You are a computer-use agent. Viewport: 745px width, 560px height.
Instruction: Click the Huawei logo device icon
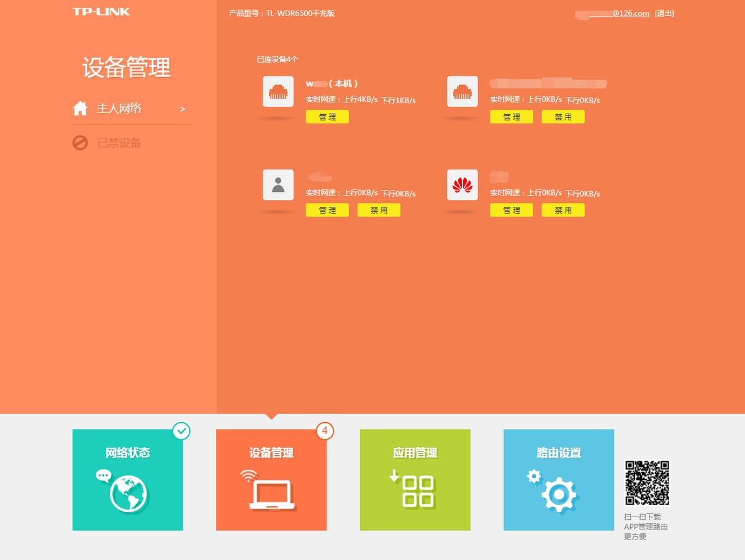click(x=462, y=183)
